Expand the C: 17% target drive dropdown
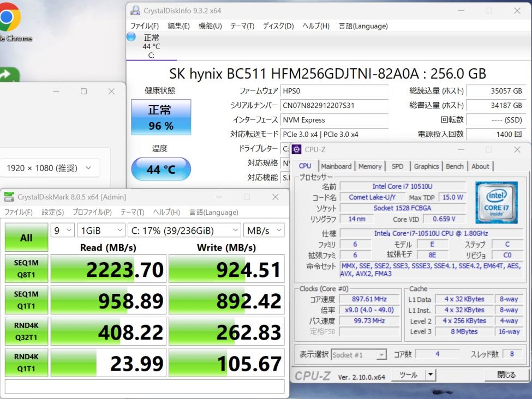532x399 pixels. (184, 231)
